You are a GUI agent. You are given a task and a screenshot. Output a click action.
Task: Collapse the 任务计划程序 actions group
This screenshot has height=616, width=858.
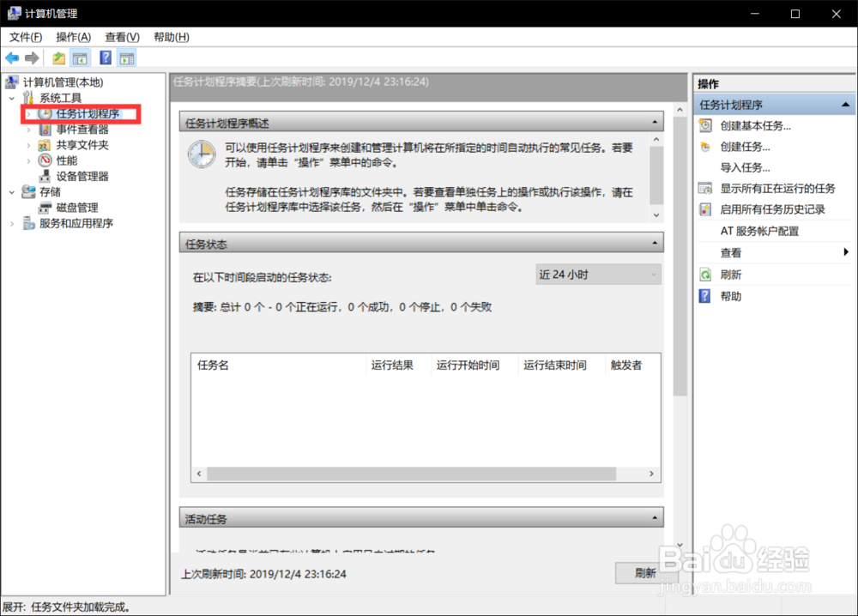[x=845, y=105]
